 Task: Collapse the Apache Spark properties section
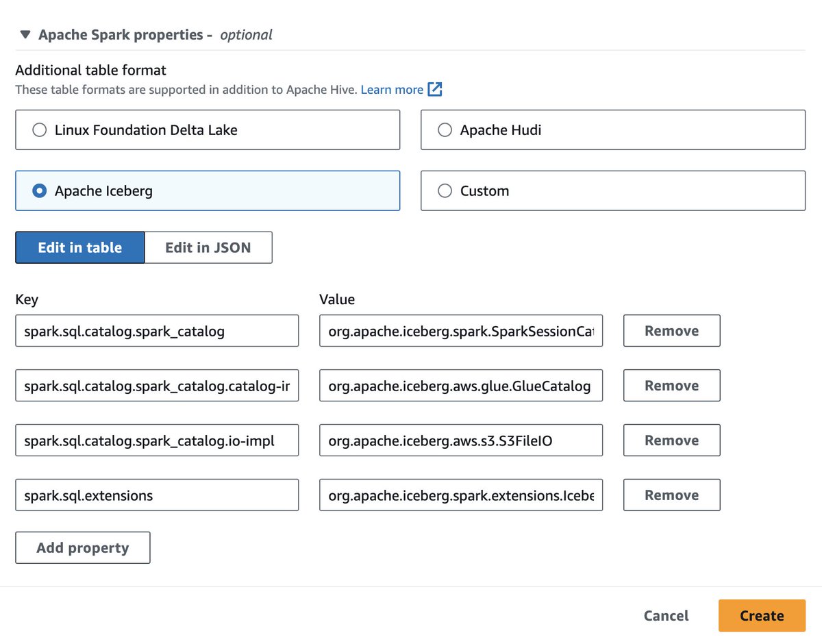tap(25, 34)
